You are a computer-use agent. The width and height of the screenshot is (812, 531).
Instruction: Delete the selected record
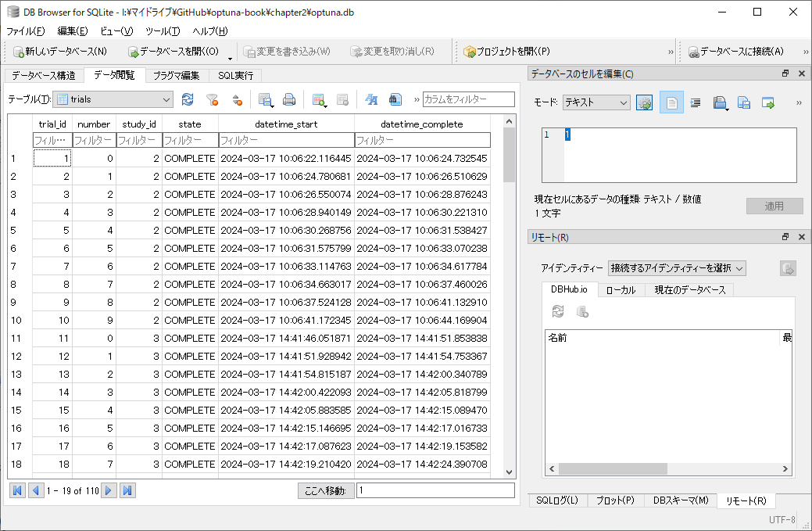(342, 100)
